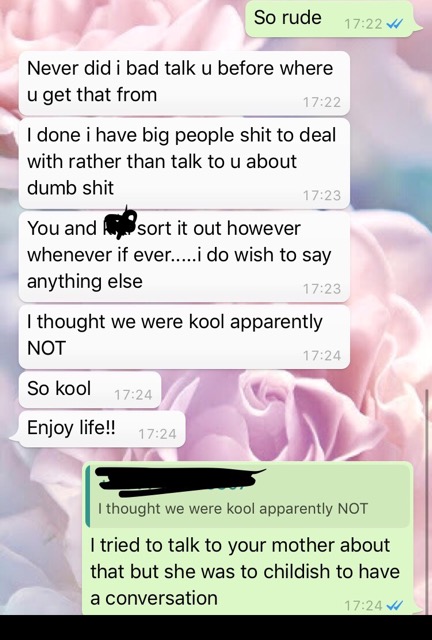Select the 'big people shit' message bubble
432x640 pixels.
click(x=184, y=163)
